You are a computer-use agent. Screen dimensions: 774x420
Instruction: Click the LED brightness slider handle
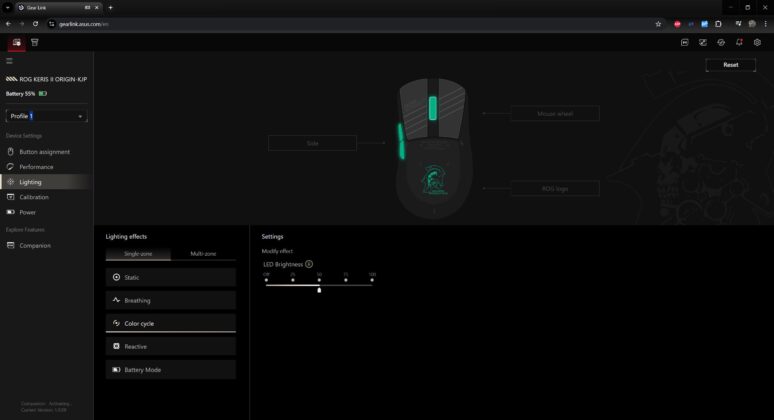319,290
